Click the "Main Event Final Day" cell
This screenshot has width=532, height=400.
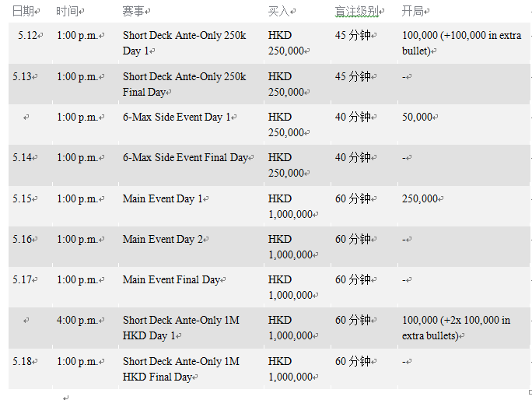pyautogui.click(x=172, y=279)
